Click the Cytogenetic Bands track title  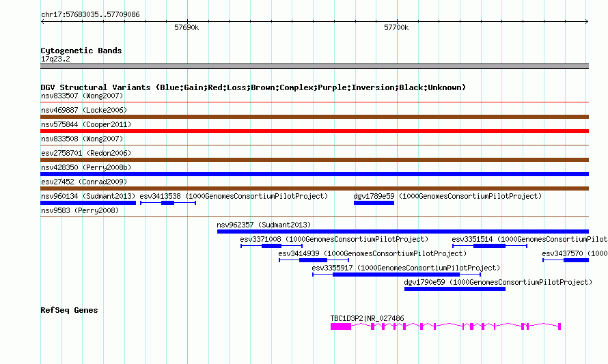81,51
